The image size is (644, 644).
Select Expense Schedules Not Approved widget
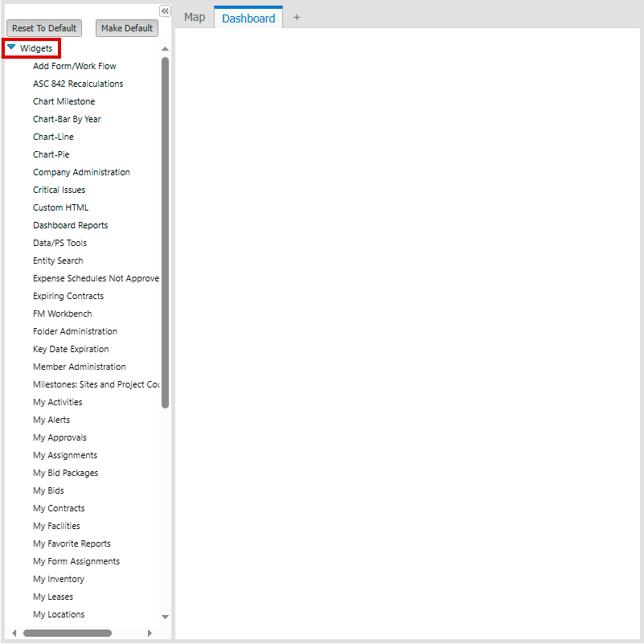point(96,278)
